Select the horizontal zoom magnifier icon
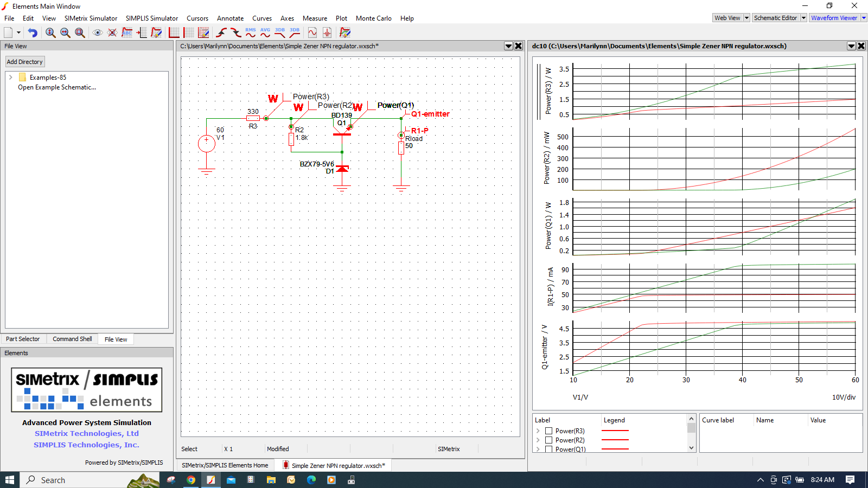The height and width of the screenshot is (488, 868). 65,33
